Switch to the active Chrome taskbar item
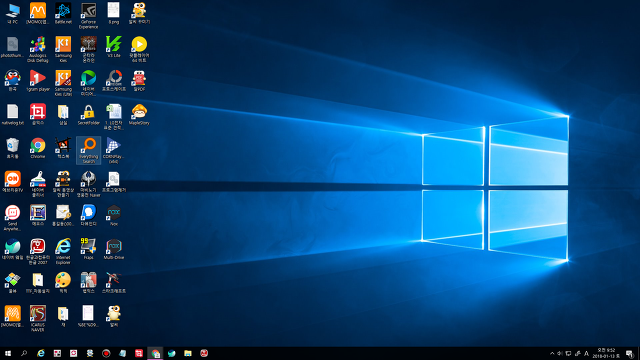 pos(155,353)
